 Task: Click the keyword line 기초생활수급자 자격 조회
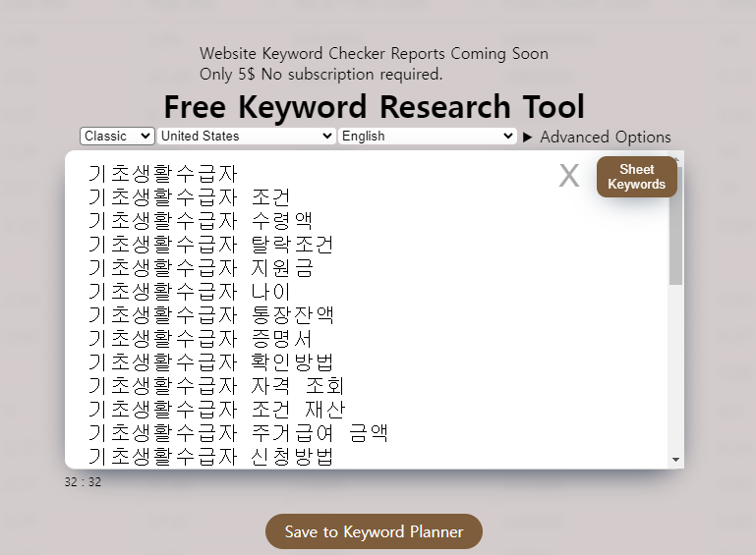(216, 386)
